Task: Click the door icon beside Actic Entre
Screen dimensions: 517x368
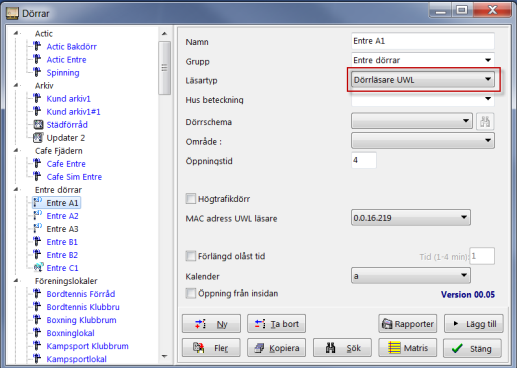Action: (x=37, y=59)
